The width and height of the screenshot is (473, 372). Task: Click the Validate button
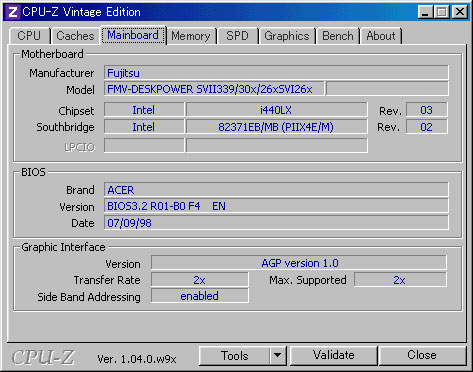tap(334, 355)
